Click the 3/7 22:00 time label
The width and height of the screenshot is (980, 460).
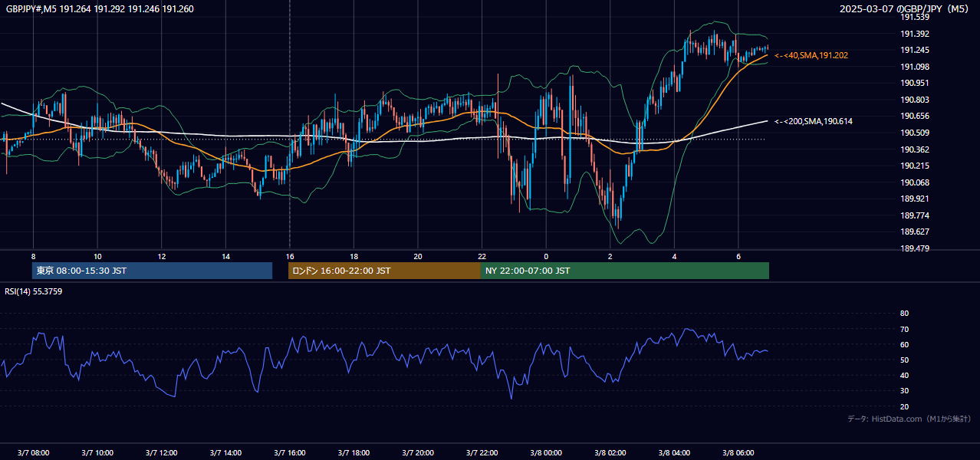[482, 453]
